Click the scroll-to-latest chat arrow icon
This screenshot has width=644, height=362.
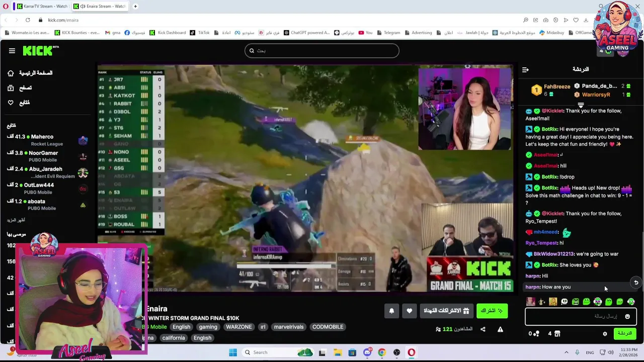[x=636, y=283]
